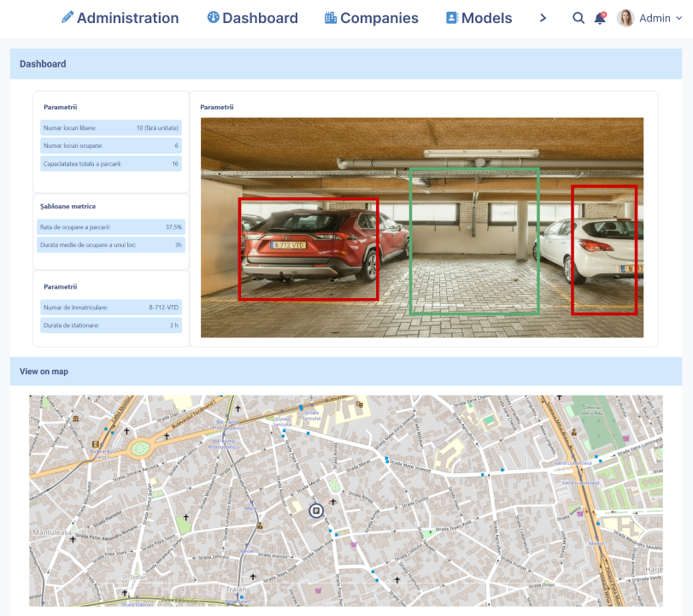
Task: Click the 'Numar locuri libere' row
Action: (x=110, y=128)
